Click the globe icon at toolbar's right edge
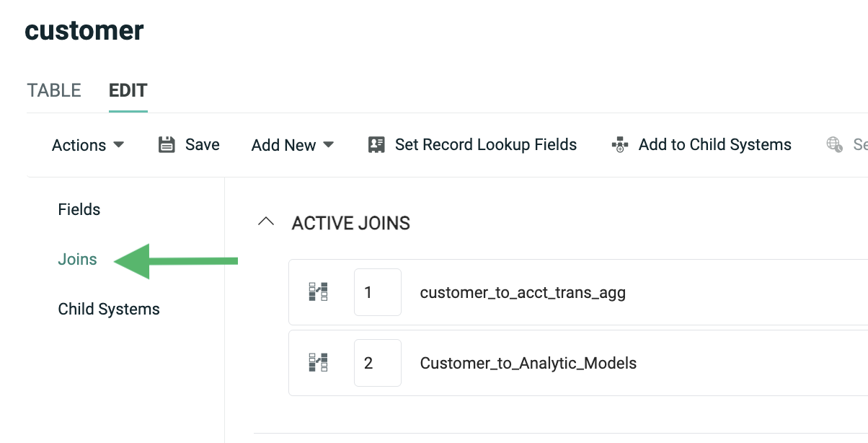Screen dimensions: 868x443 (x=834, y=145)
